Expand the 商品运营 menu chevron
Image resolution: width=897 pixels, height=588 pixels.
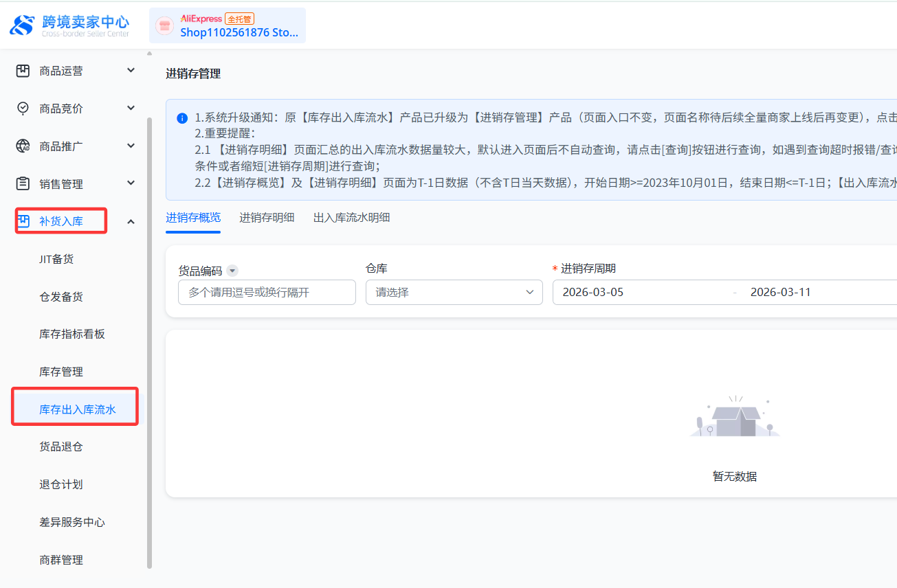click(x=131, y=71)
